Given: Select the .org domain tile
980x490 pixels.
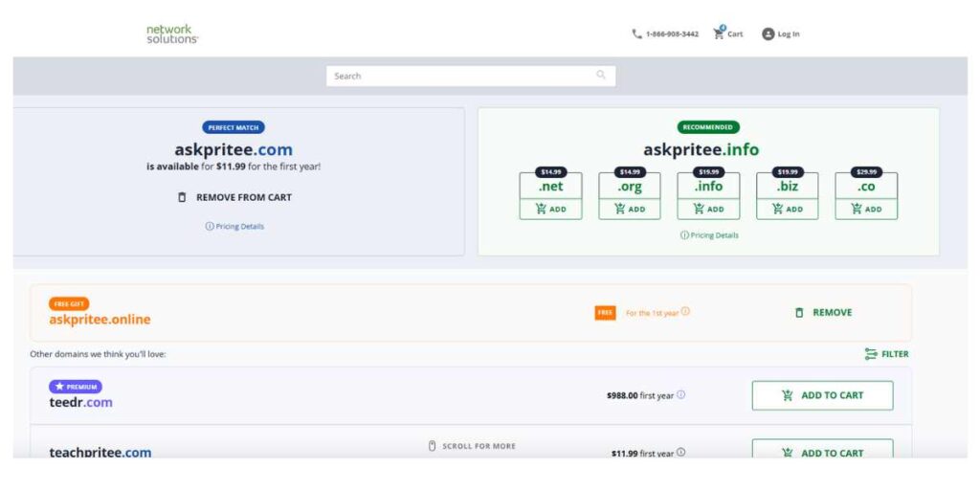Looking at the screenshot, I should 630,187.
